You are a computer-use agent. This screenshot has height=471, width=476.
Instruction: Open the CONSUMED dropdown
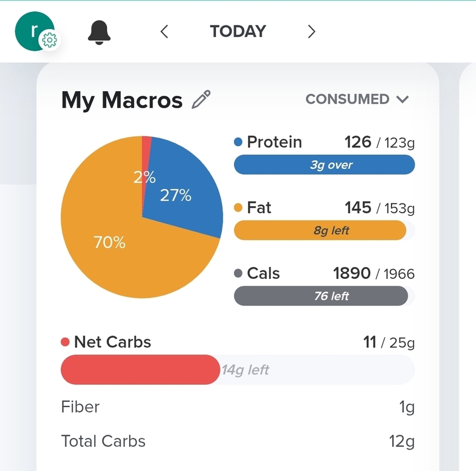[x=357, y=100]
